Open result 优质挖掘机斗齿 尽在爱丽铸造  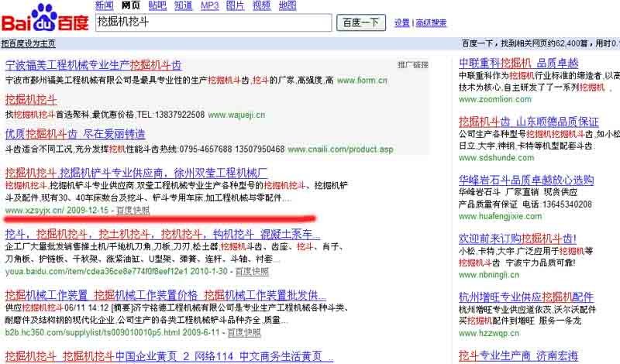[x=75, y=135]
